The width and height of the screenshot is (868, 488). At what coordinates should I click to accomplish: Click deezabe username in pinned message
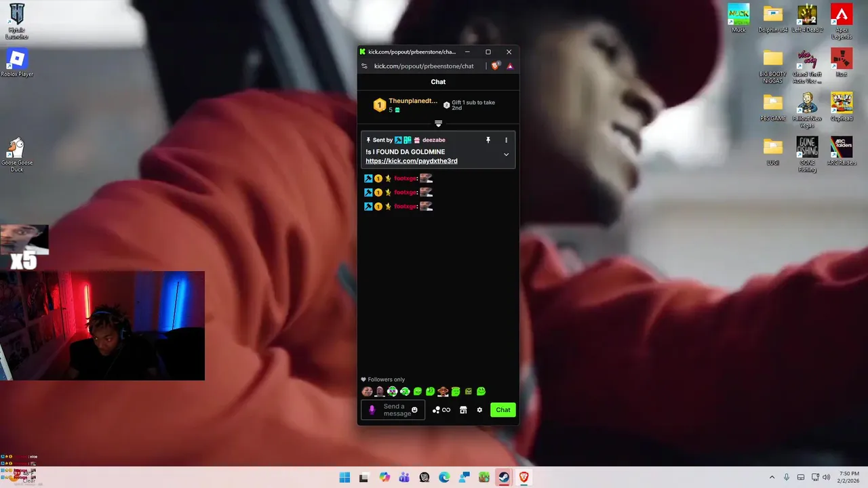434,140
